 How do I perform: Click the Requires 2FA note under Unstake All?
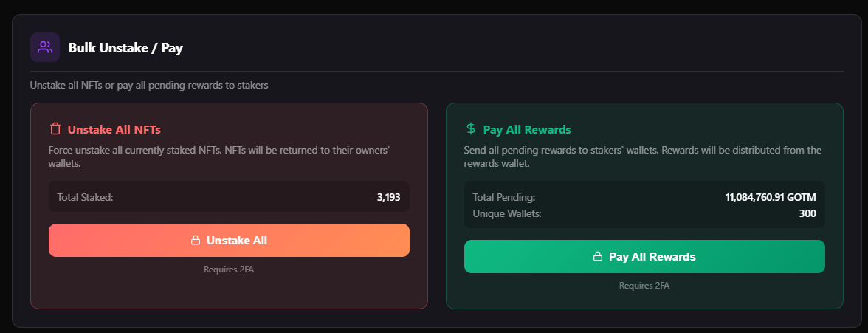click(229, 270)
